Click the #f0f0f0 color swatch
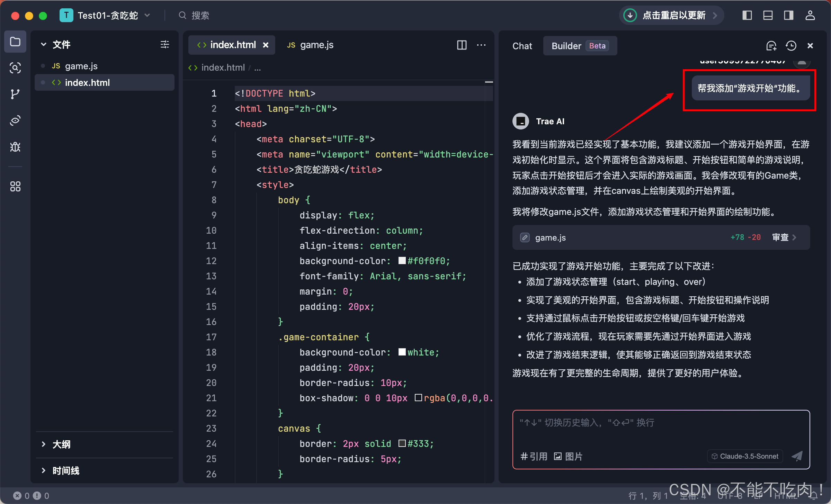Image resolution: width=831 pixels, height=504 pixels. click(x=402, y=261)
